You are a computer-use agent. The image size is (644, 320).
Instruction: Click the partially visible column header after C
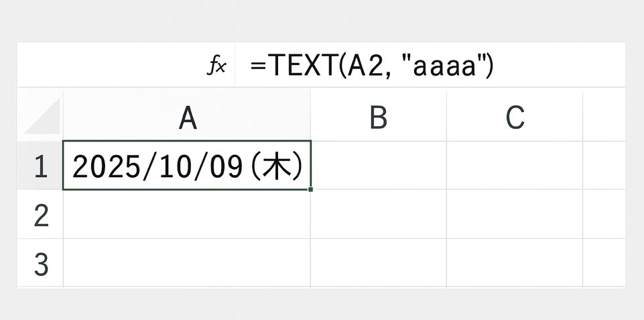[x=604, y=117]
